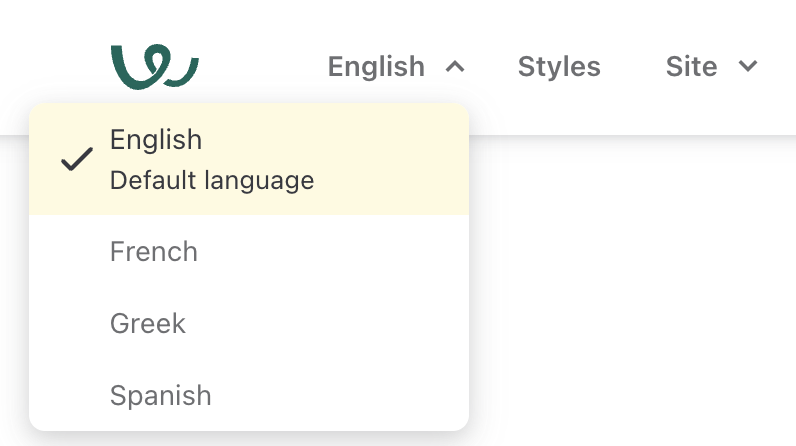Toggle the English language selector in header
Viewport: 796px width, 446px height.
(377, 67)
